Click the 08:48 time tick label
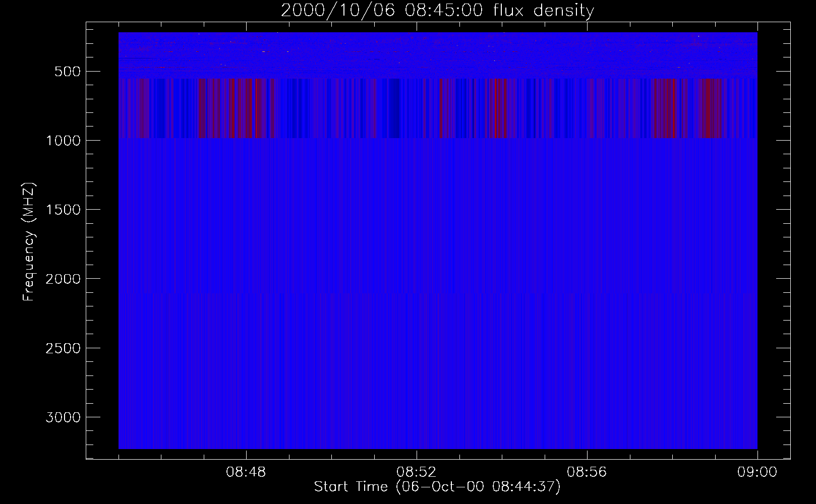 [246, 472]
